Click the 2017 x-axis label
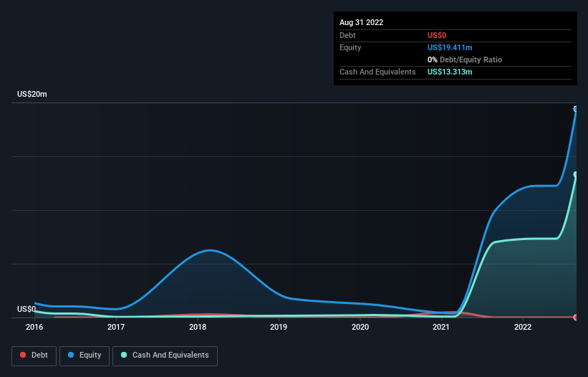The height and width of the screenshot is (377, 588). (x=116, y=327)
